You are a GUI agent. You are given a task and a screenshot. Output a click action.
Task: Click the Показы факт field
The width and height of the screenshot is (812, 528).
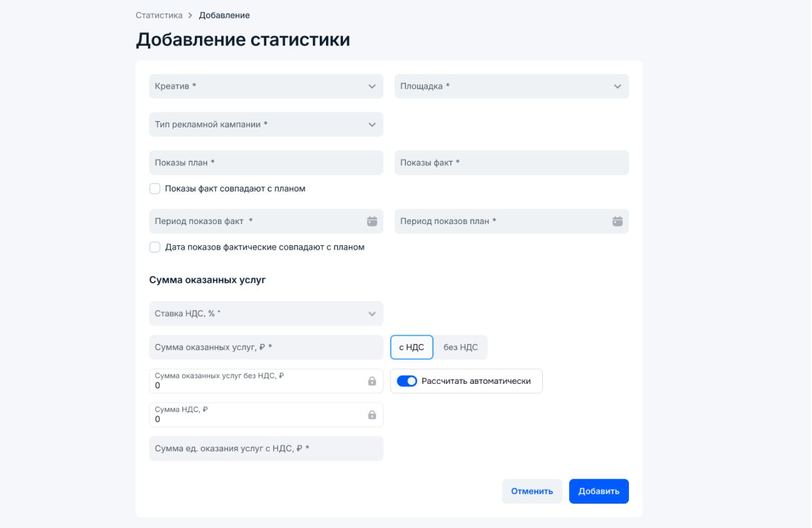coord(512,162)
